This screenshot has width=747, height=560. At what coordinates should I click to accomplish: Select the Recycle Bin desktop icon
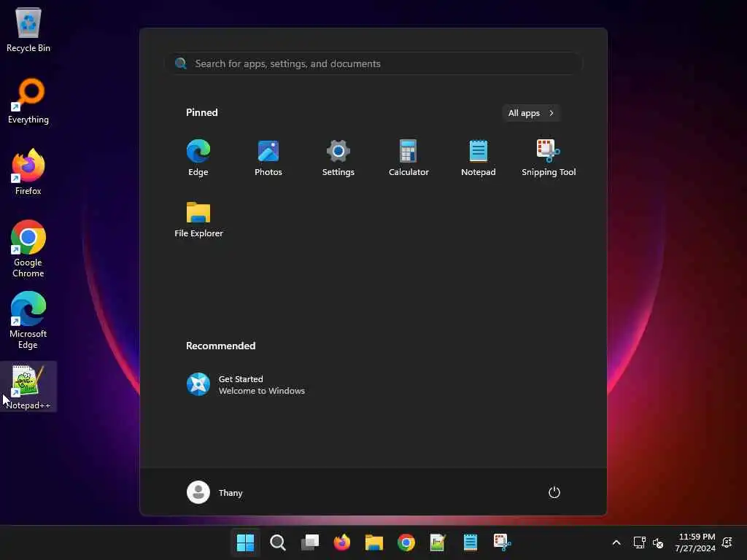28,29
